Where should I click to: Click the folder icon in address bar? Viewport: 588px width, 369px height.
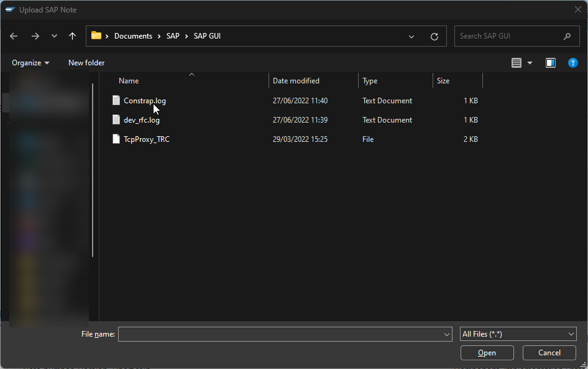pyautogui.click(x=96, y=35)
